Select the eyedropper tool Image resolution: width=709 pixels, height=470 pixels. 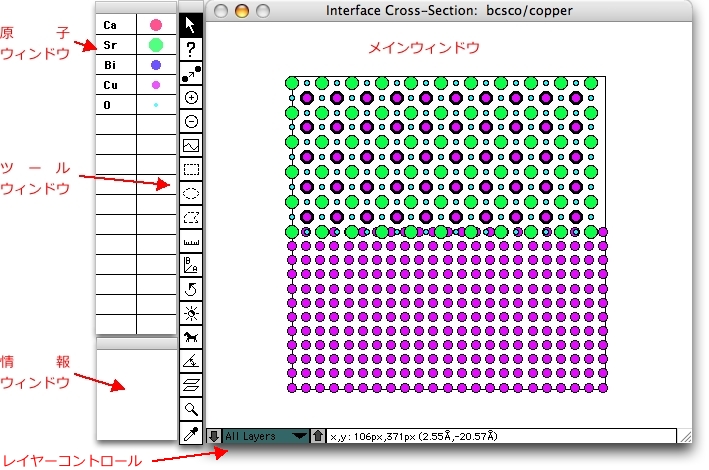pyautogui.click(x=191, y=433)
